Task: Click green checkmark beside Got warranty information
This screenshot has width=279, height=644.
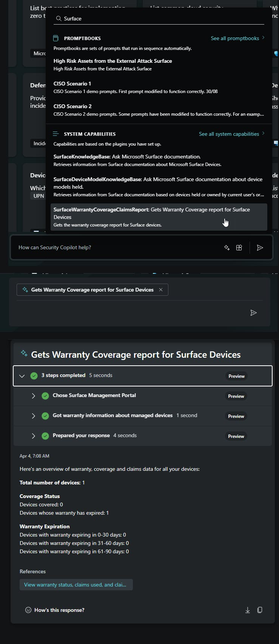Action: coord(45,416)
